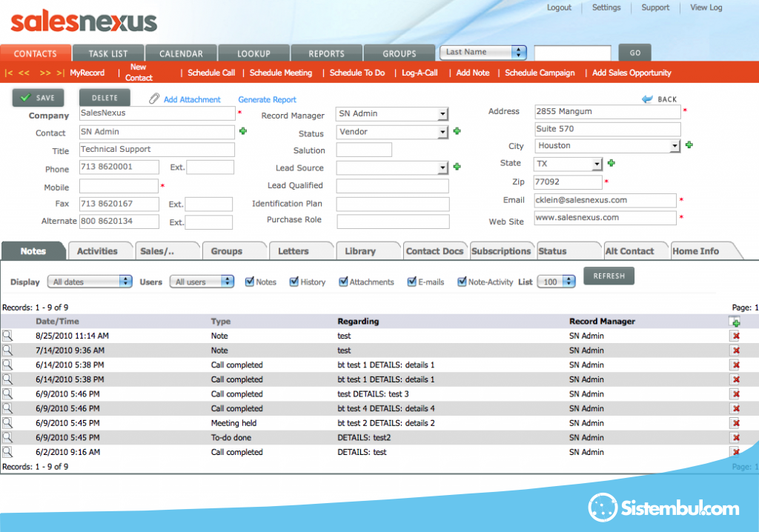Click the green plus beside City
The width and height of the screenshot is (759, 532).
coord(689,144)
